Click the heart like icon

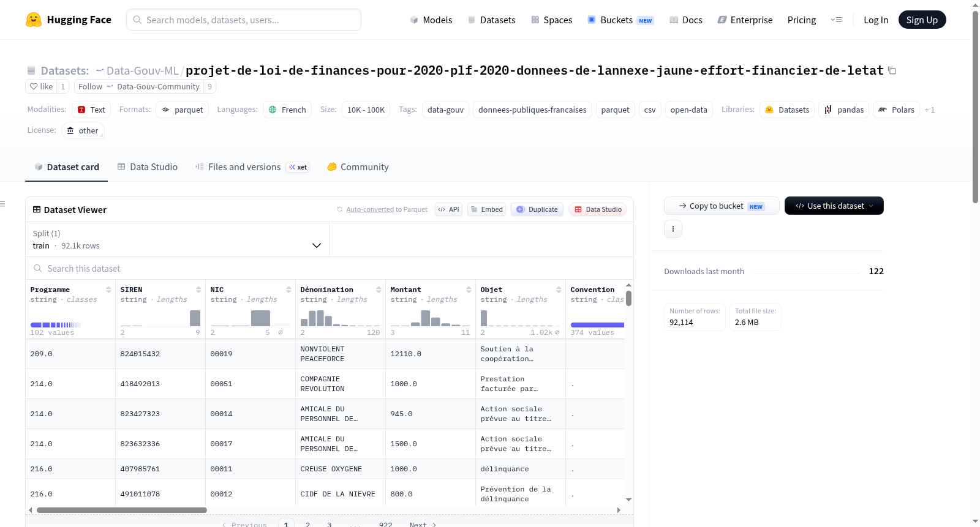[x=34, y=86]
